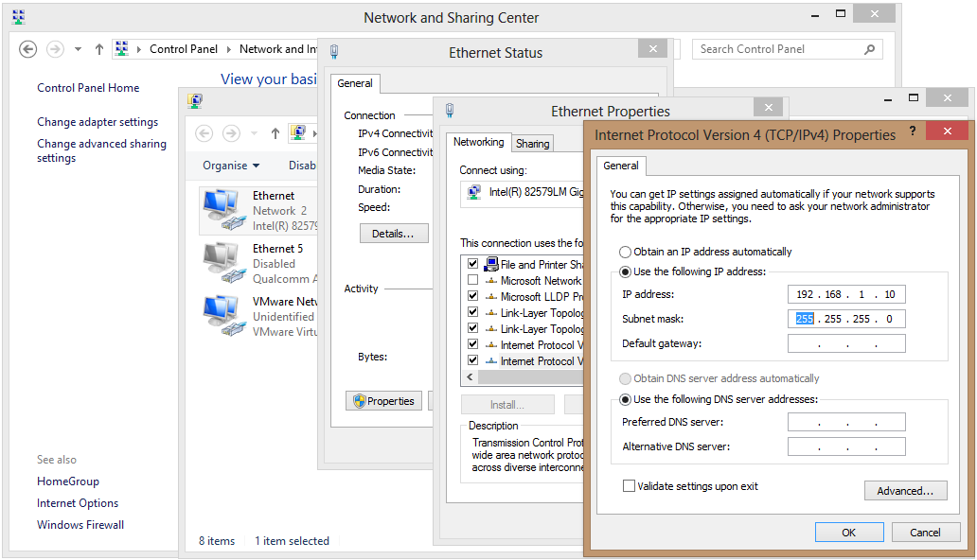Click shield Properties button in Ethernet Status

pos(383,400)
